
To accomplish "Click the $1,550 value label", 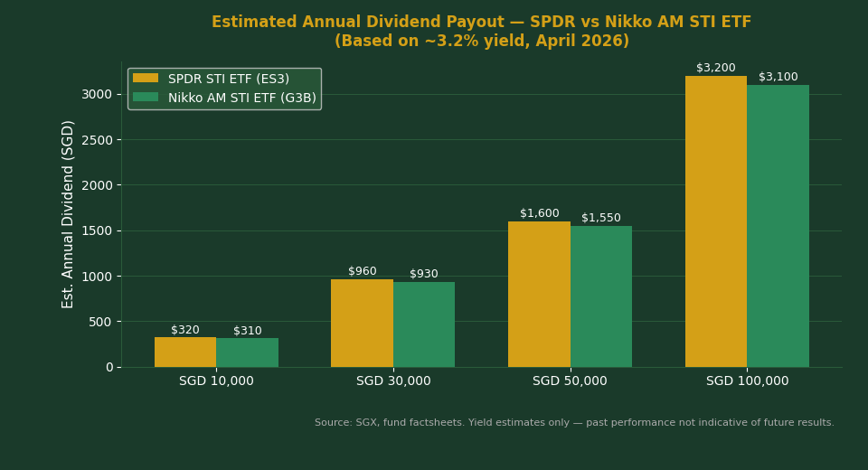I will click(x=601, y=218).
